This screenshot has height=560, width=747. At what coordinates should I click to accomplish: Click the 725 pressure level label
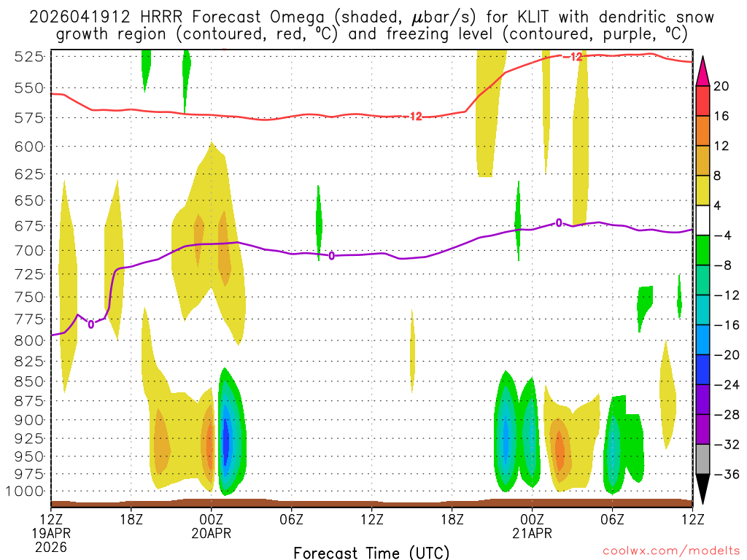pyautogui.click(x=29, y=274)
